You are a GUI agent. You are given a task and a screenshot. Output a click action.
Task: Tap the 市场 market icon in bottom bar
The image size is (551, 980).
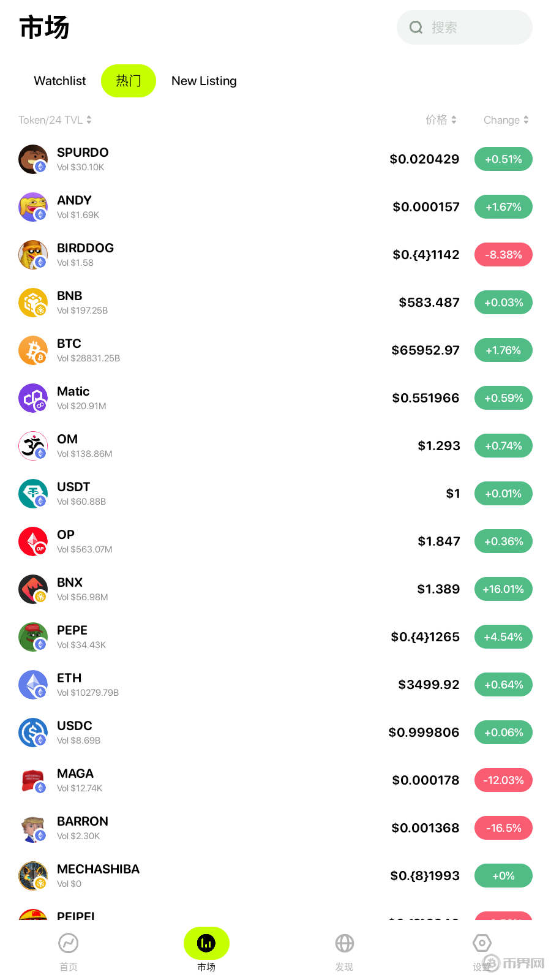(206, 943)
